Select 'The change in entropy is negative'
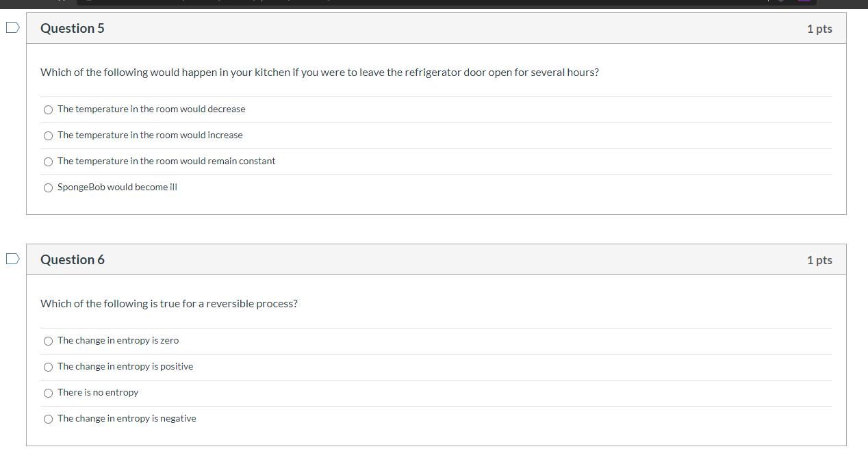The height and width of the screenshot is (464, 868). tap(48, 419)
